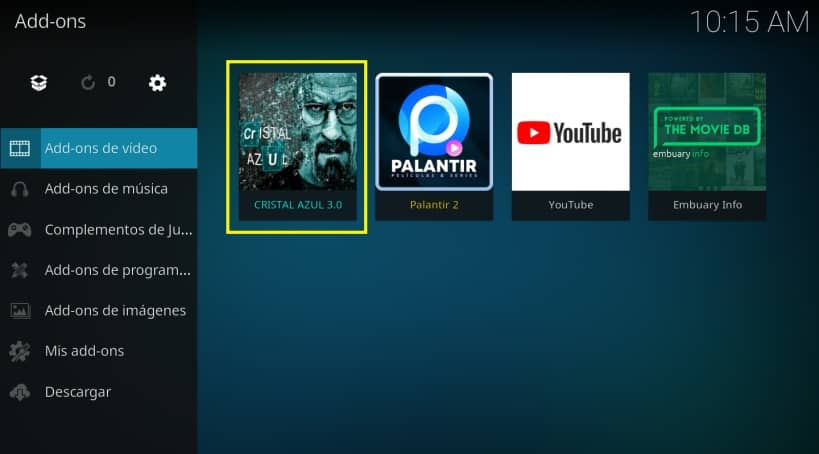Open the Cristal Azul add-on poster
The height and width of the screenshot is (454, 819).
298,132
